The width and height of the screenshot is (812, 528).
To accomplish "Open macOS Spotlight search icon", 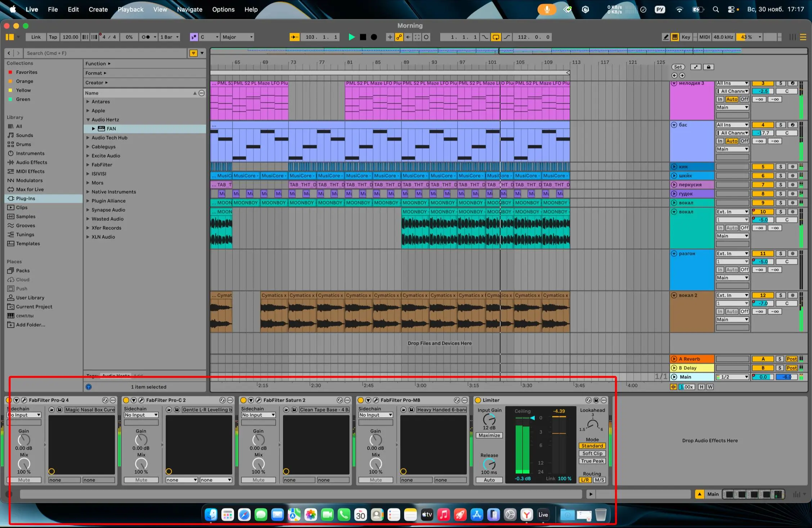I will (715, 10).
